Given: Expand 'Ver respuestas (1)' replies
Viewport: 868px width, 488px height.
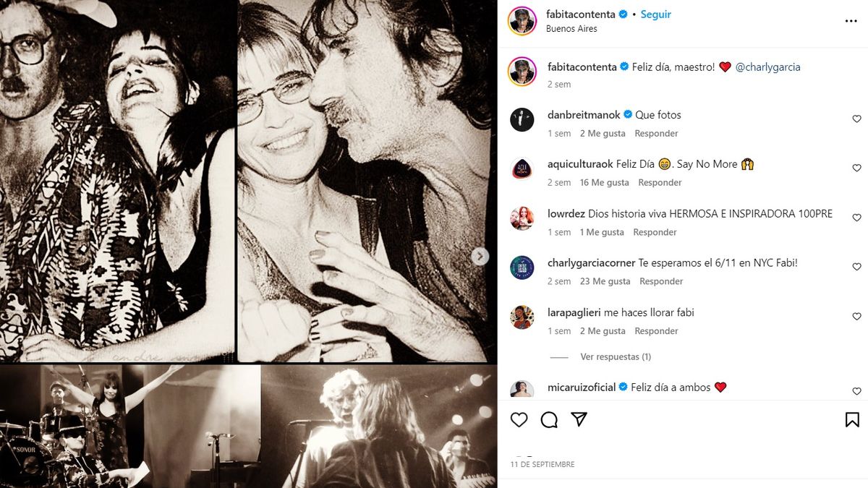Looking at the screenshot, I should point(616,356).
